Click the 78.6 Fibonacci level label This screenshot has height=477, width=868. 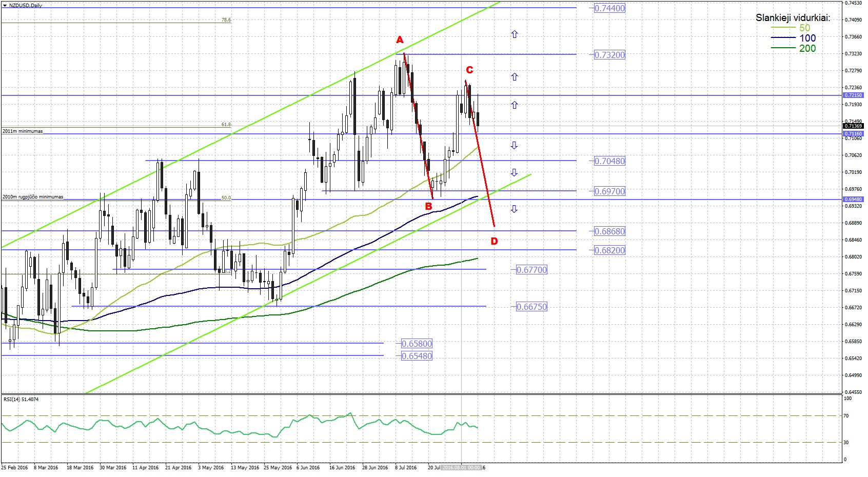point(226,20)
